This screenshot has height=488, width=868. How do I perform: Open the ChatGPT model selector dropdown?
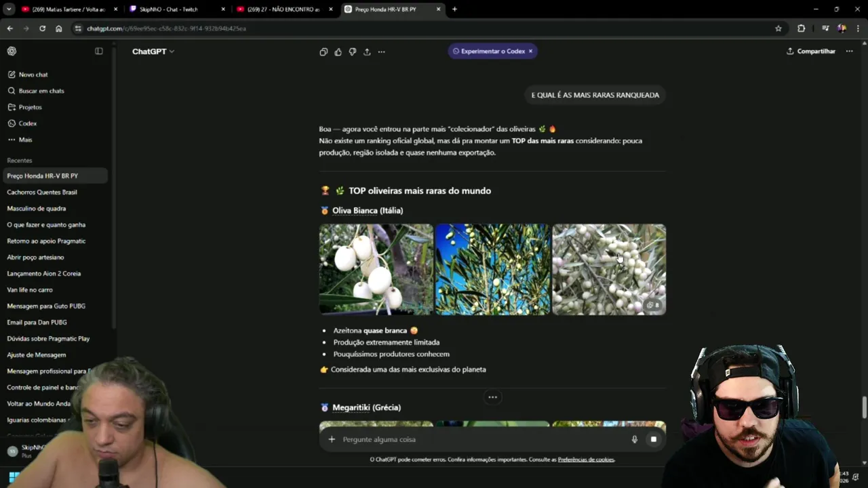[x=153, y=52]
